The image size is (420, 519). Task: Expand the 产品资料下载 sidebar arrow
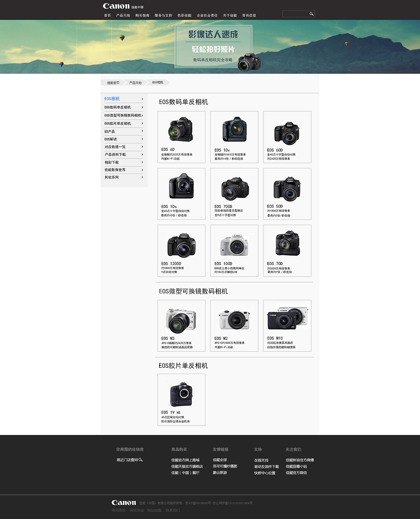click(142, 155)
